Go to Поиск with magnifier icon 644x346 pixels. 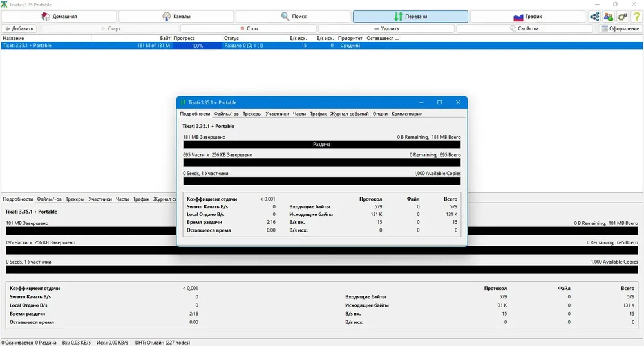tap(293, 17)
